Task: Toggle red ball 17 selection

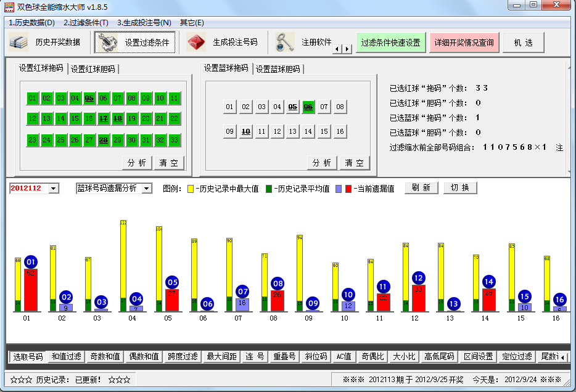Action: [103, 118]
